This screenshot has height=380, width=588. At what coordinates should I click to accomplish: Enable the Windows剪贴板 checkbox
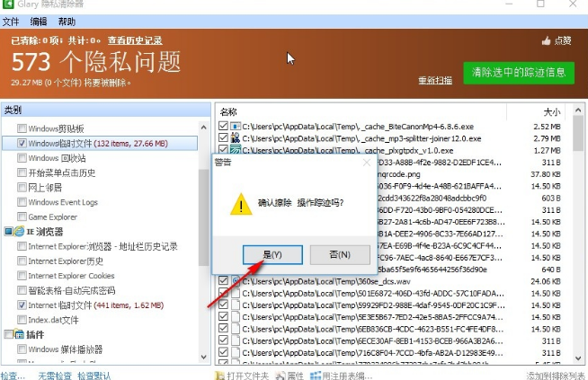click(22, 128)
